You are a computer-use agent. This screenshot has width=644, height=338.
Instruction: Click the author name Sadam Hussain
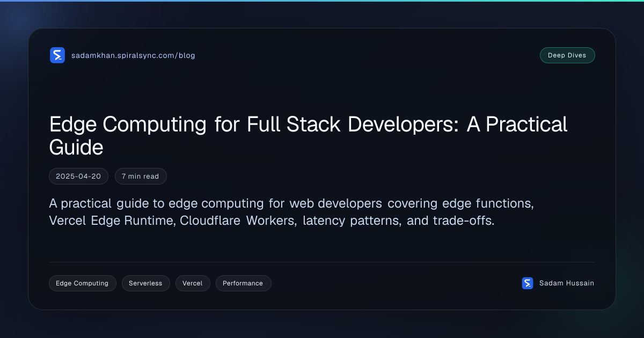(567, 283)
